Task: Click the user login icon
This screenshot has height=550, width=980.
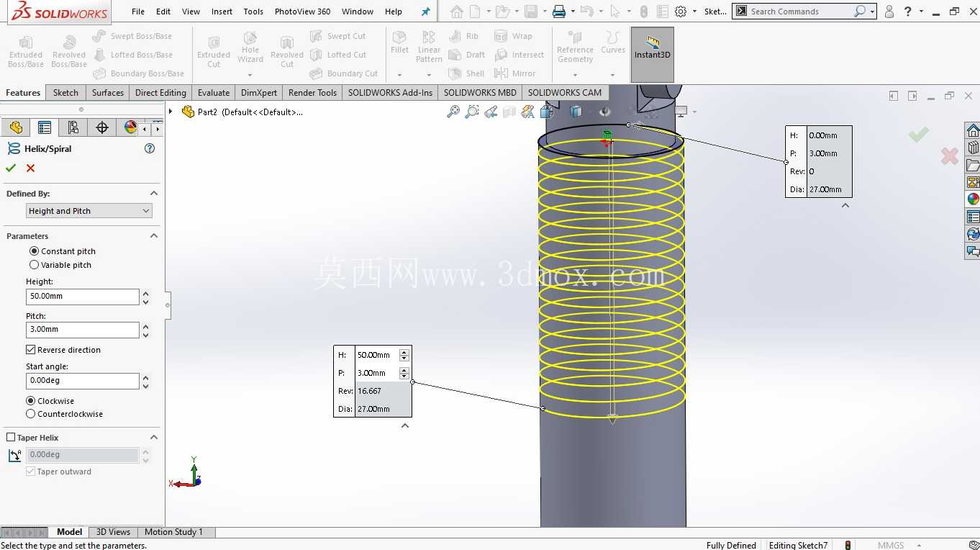Action: click(889, 12)
